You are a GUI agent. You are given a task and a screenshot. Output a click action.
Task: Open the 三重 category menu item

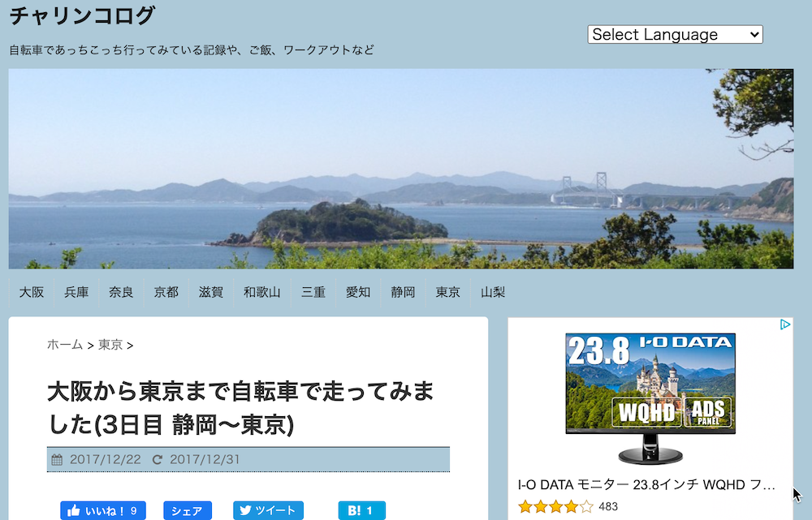click(313, 292)
